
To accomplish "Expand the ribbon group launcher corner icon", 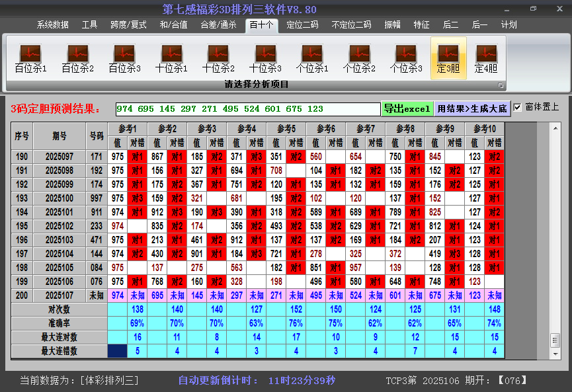I will click(501, 85).
